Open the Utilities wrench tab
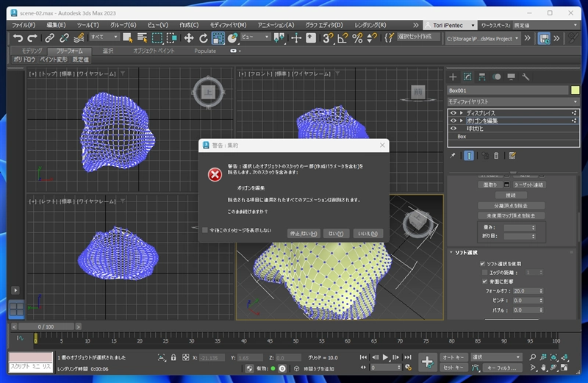 coord(526,77)
